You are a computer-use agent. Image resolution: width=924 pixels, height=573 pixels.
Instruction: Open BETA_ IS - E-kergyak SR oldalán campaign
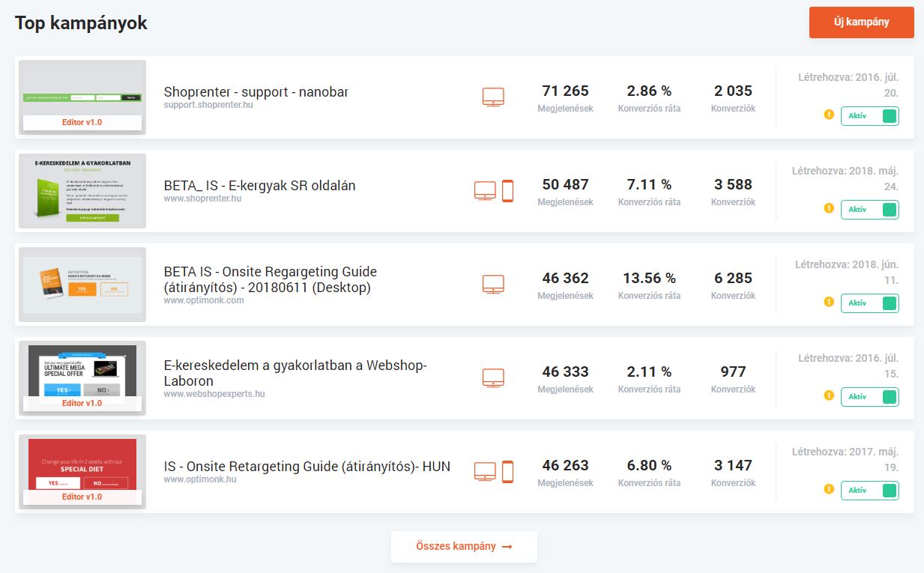(259, 186)
